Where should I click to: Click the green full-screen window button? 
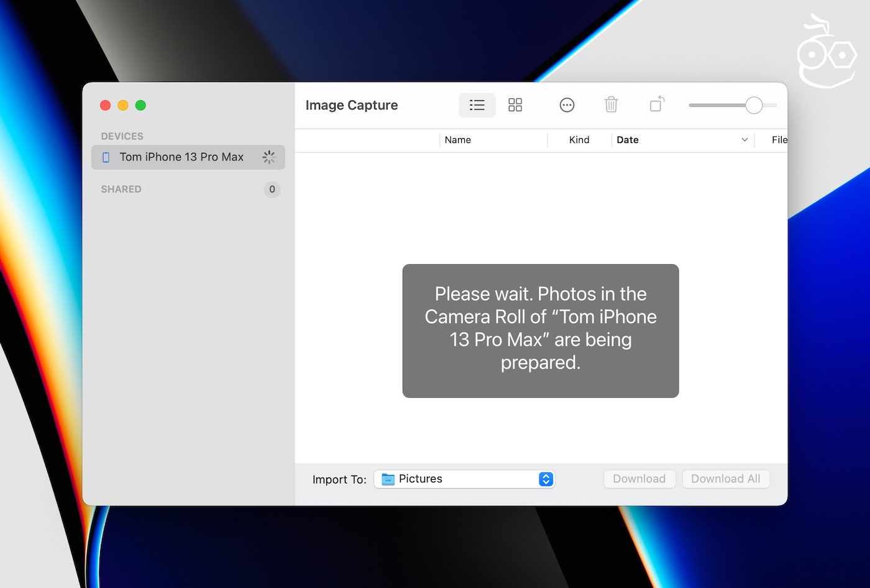[x=141, y=105]
